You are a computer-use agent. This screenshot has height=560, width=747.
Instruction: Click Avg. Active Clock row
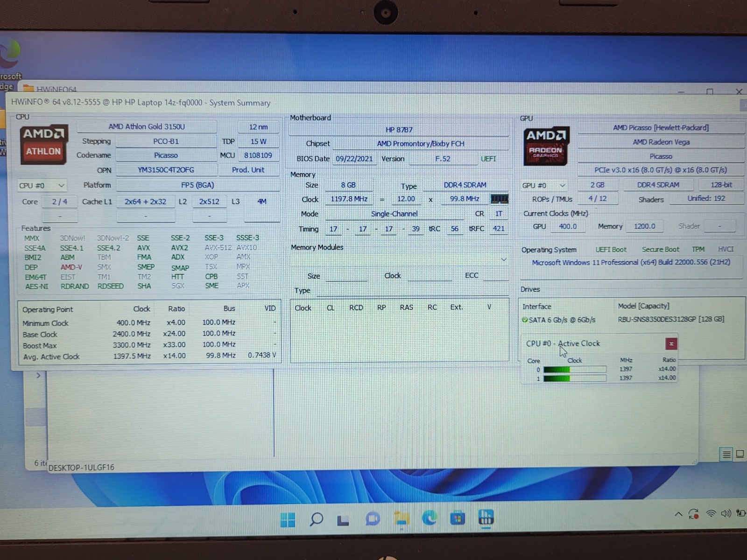149,356
